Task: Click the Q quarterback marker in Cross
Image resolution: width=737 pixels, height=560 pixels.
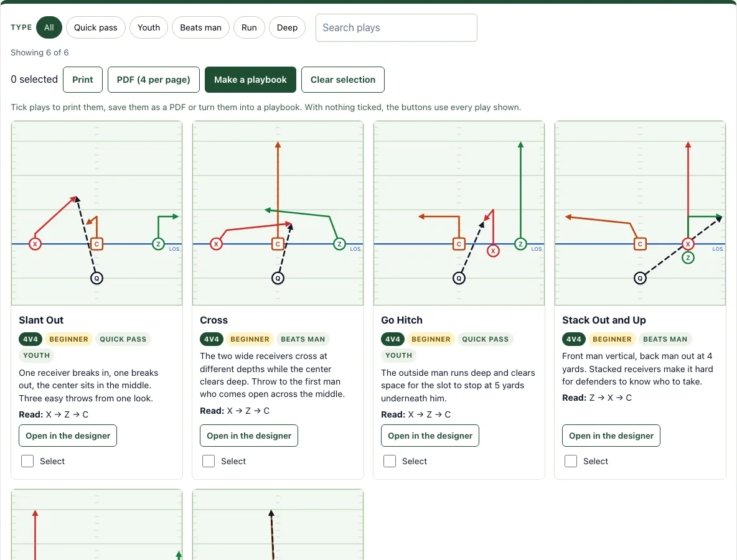Action: coord(278,278)
